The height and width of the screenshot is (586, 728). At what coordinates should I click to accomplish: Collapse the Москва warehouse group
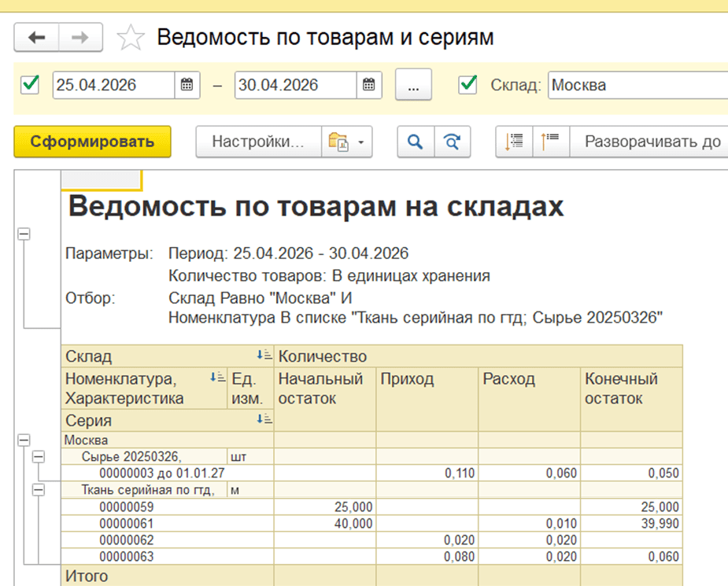24,440
